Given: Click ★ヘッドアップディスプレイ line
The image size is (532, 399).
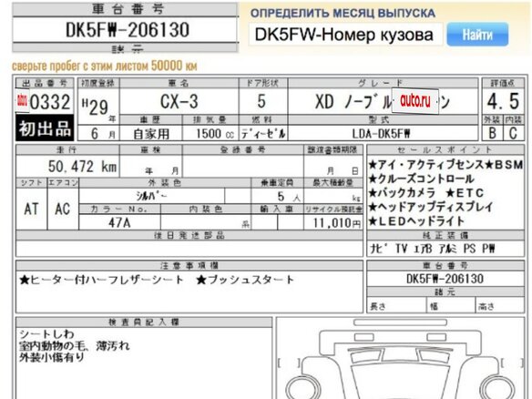Looking at the screenshot, I should click(x=431, y=207).
